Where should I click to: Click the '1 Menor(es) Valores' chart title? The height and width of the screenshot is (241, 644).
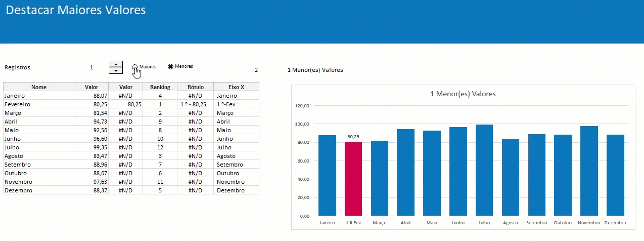464,94
